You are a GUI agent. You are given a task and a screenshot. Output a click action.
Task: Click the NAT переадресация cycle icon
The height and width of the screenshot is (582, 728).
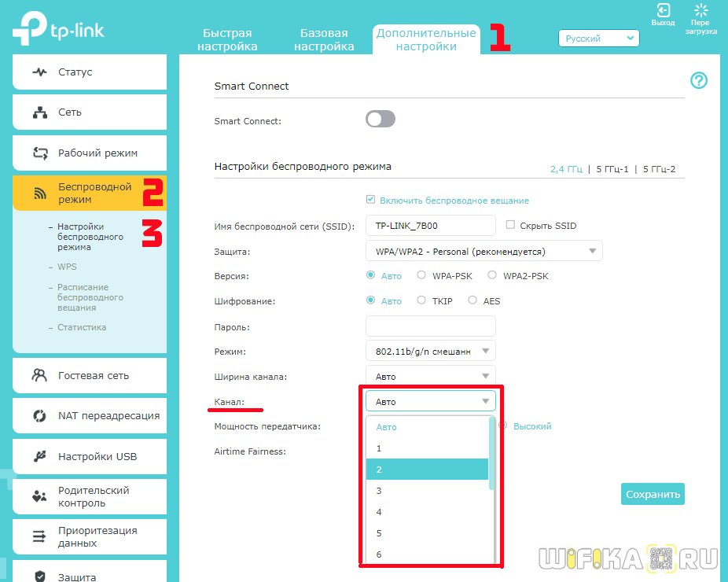[39, 416]
